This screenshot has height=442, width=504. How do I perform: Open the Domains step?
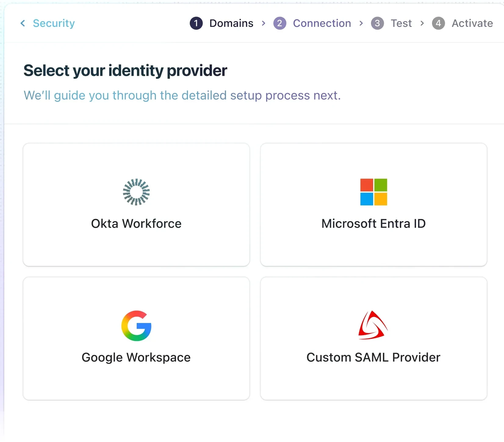pos(231,23)
